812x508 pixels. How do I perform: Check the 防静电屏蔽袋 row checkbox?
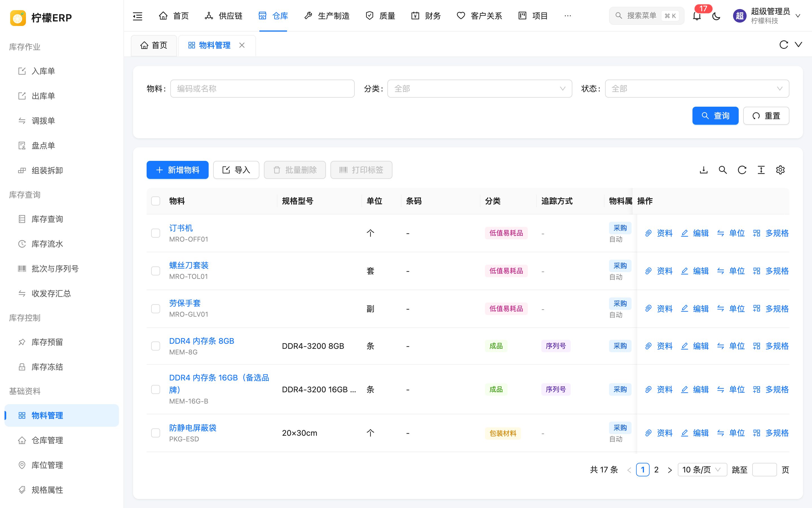pyautogui.click(x=156, y=433)
